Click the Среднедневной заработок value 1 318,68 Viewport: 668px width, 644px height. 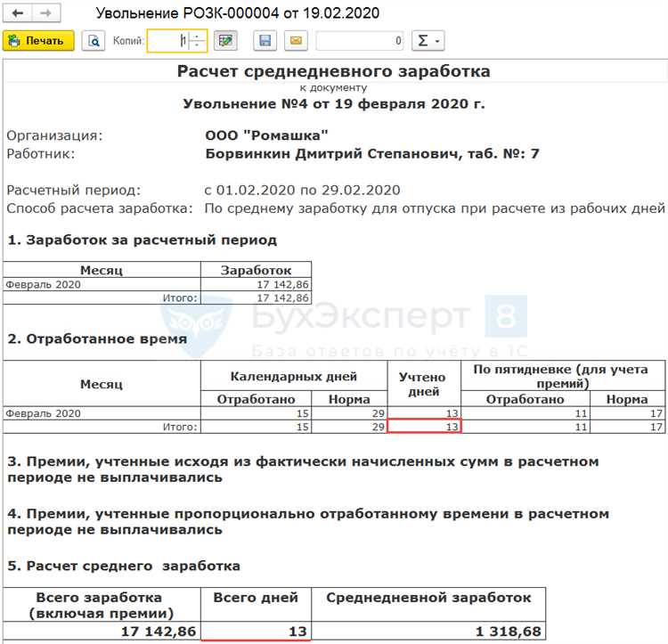[x=428, y=631]
